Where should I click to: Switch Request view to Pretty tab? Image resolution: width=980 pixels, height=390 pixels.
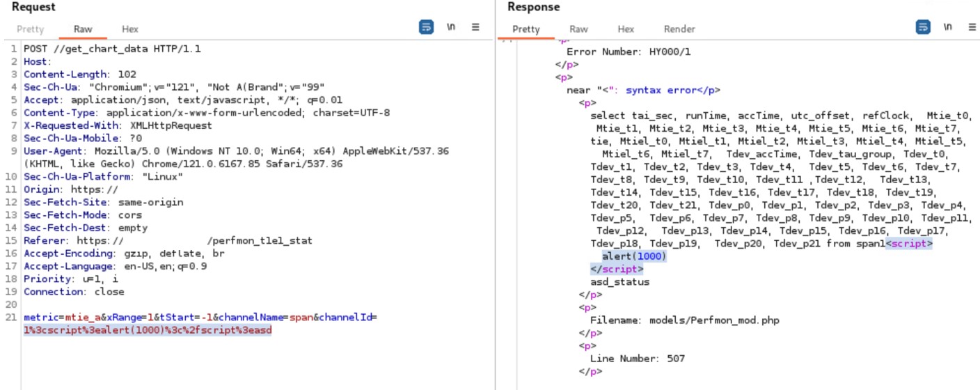(x=30, y=29)
